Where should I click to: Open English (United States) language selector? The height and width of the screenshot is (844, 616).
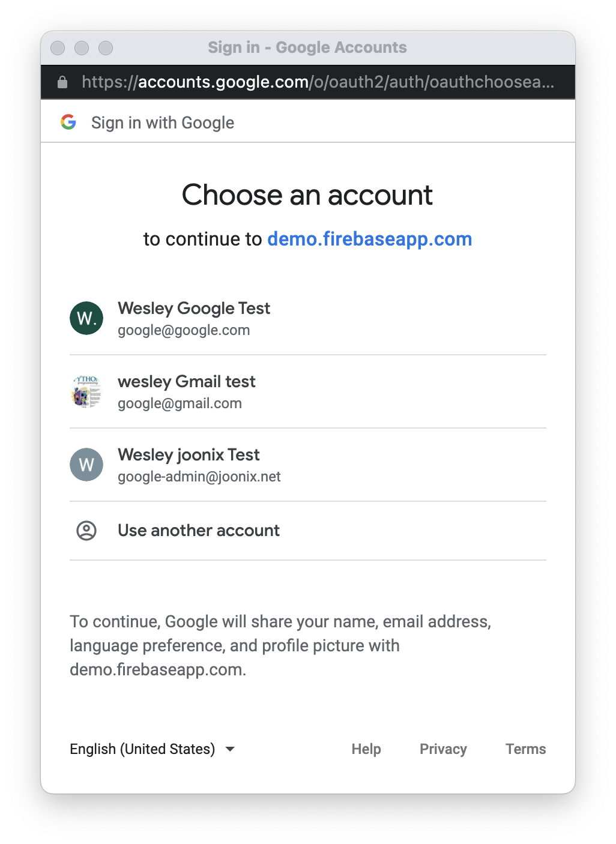142,749
